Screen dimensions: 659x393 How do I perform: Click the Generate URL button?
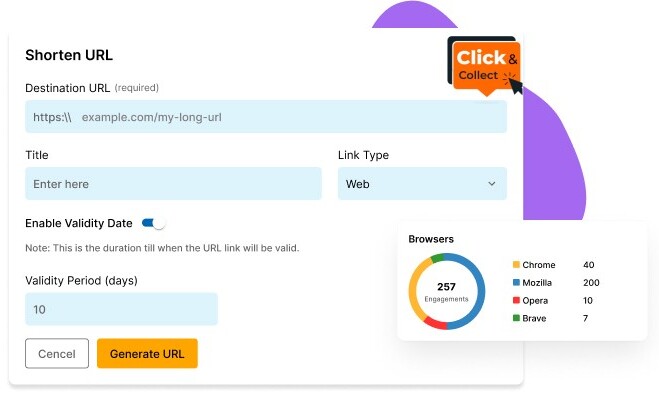(x=147, y=353)
